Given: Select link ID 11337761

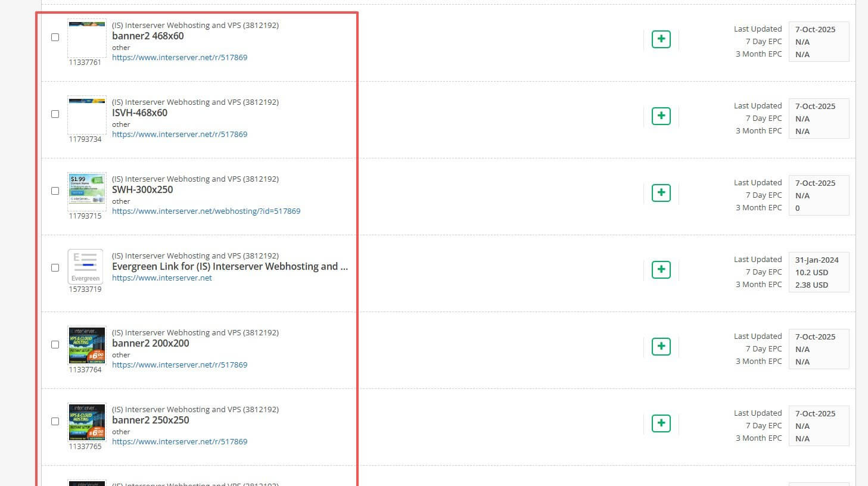Looking at the screenshot, I should [x=85, y=63].
